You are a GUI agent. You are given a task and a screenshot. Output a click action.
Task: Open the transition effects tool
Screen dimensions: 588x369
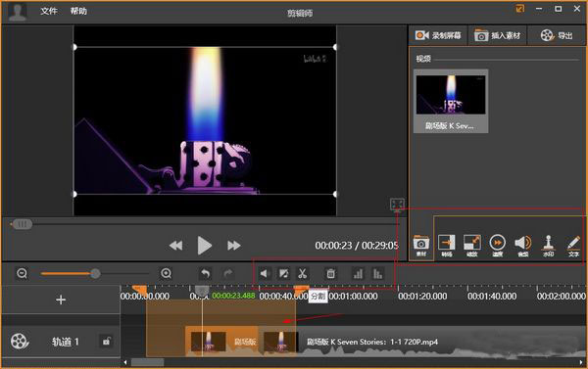(x=446, y=246)
